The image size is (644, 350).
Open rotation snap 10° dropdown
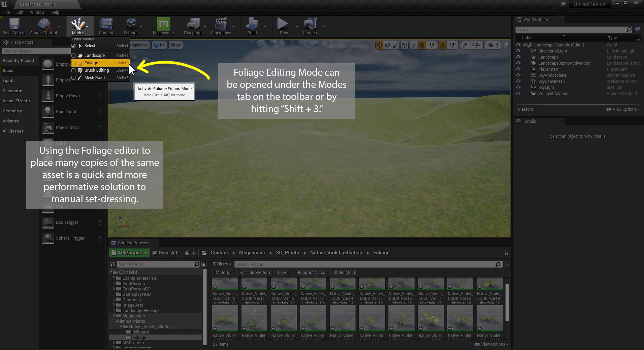point(453,45)
